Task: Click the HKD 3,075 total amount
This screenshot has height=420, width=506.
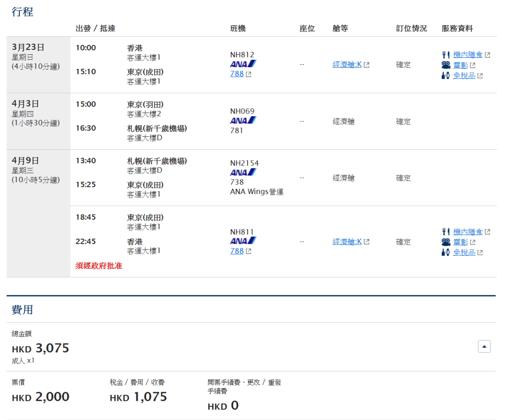Action: [x=41, y=348]
